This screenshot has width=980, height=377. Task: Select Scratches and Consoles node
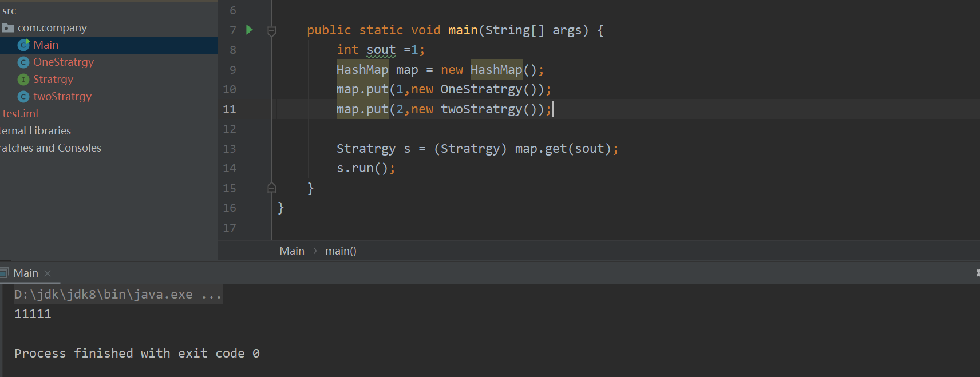point(50,148)
